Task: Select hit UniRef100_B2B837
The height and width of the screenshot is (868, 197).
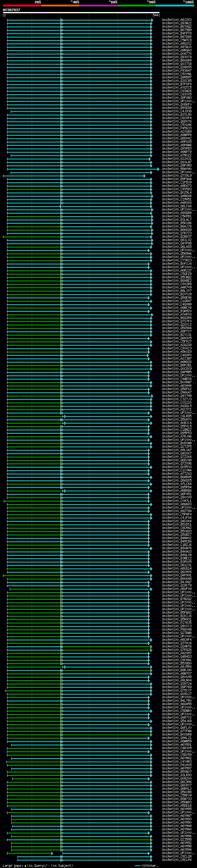Action: pos(176,236)
